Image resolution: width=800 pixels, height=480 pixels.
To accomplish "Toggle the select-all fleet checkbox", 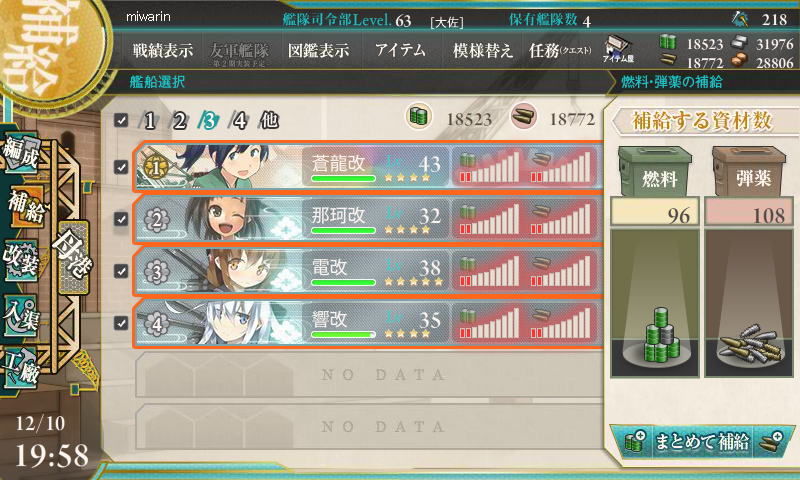I will [x=121, y=120].
